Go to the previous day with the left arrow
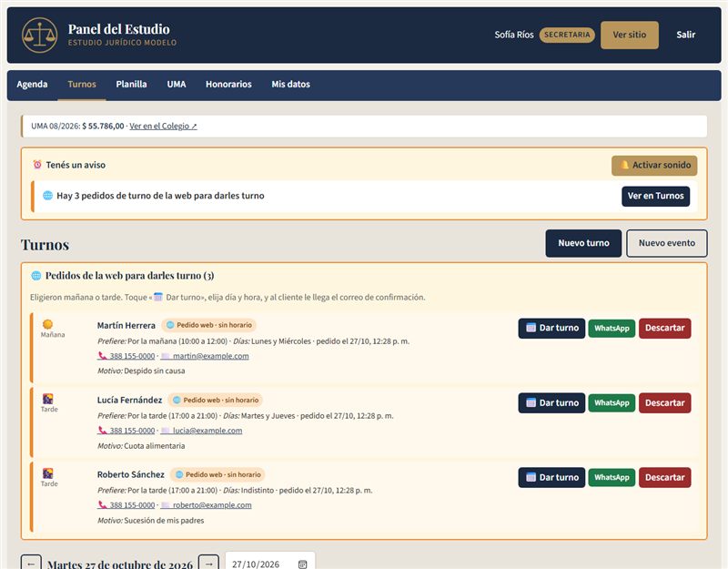 click(x=31, y=563)
